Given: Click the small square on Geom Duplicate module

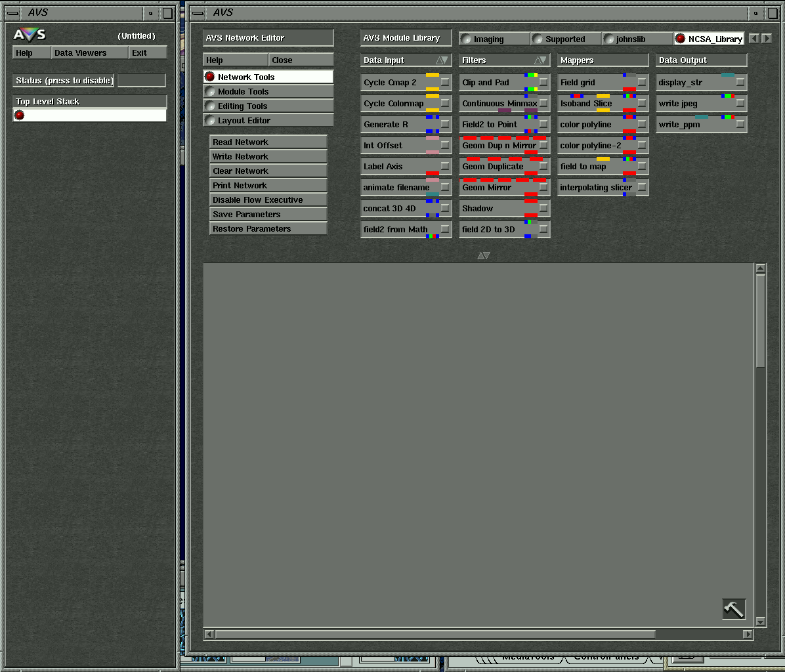Looking at the screenshot, I should coord(543,166).
